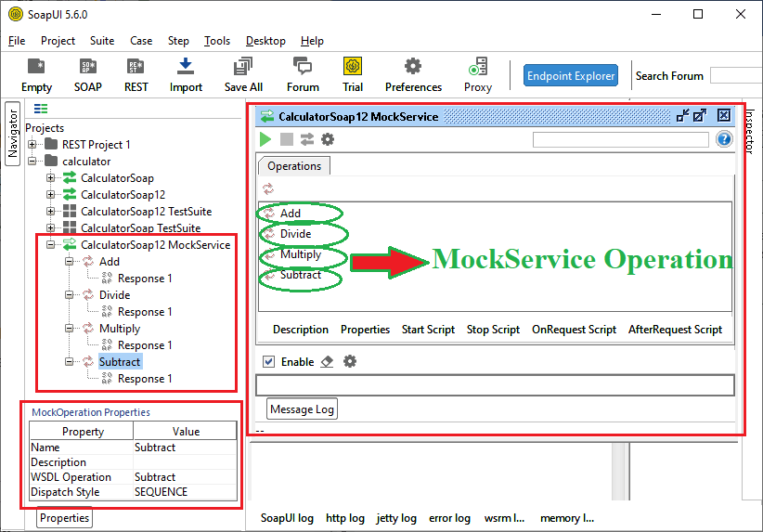Click the icon under the Operations tab
Screen dimensions: 763x532
(268, 188)
